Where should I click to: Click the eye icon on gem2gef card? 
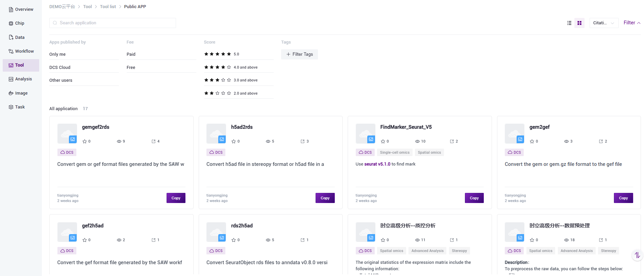pos(566,142)
